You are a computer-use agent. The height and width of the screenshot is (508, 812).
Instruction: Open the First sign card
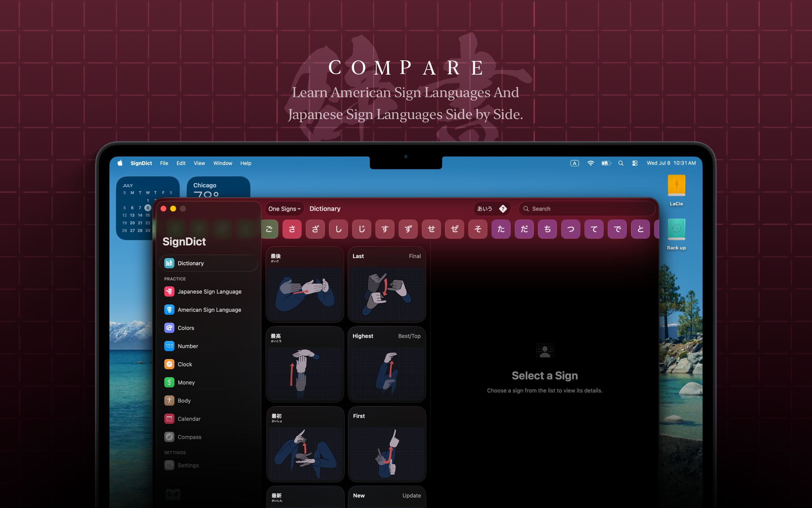[x=387, y=444]
